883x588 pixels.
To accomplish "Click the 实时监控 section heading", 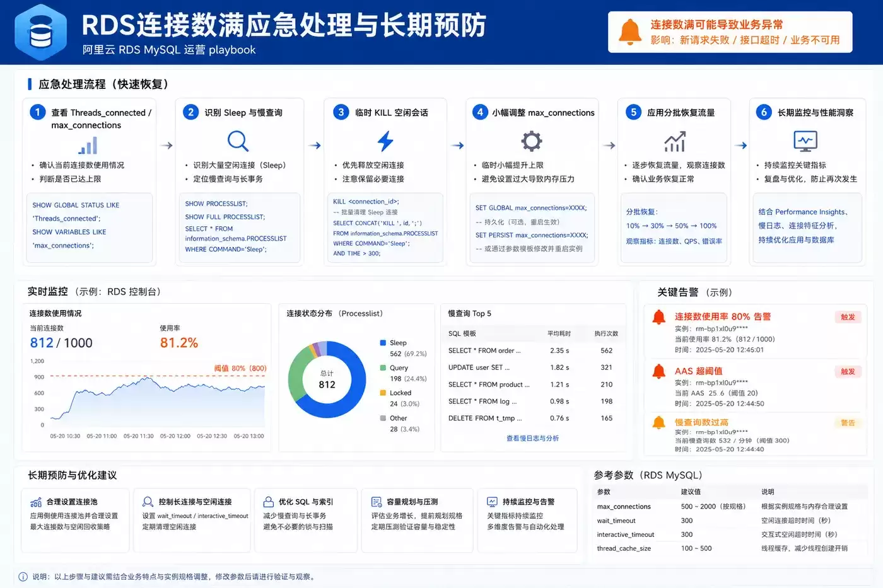I will (47, 291).
